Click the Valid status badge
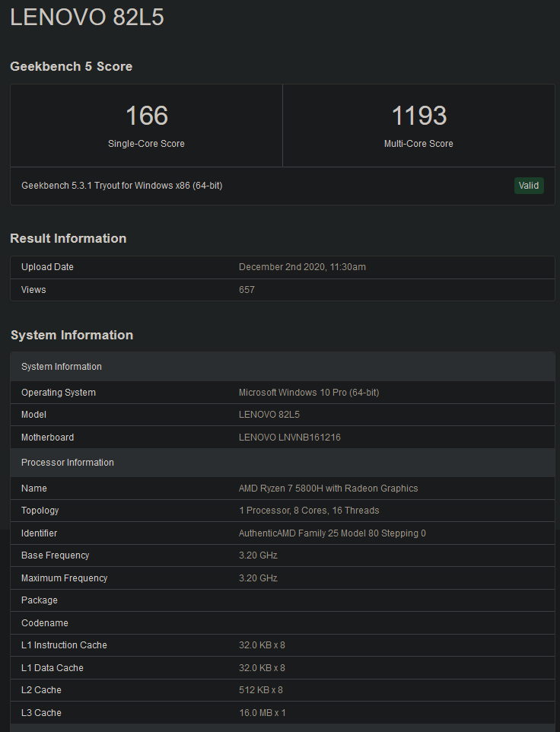 coord(529,186)
